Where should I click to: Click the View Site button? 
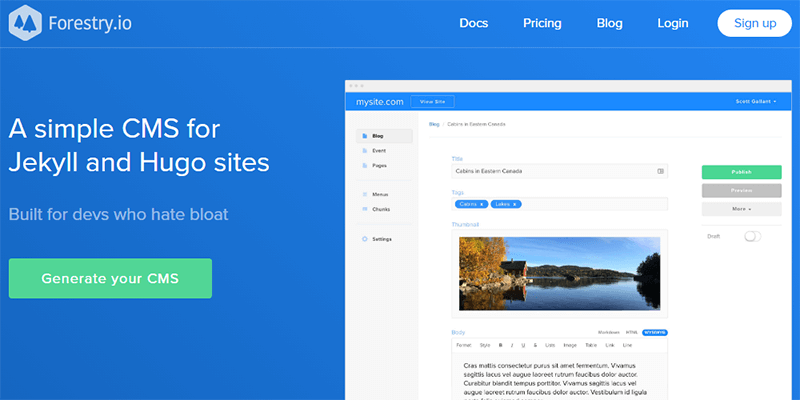(x=432, y=102)
